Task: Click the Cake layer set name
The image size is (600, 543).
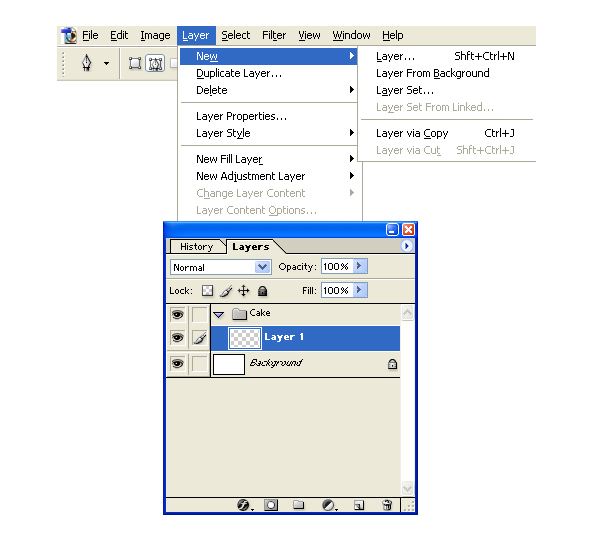Action: [260, 313]
